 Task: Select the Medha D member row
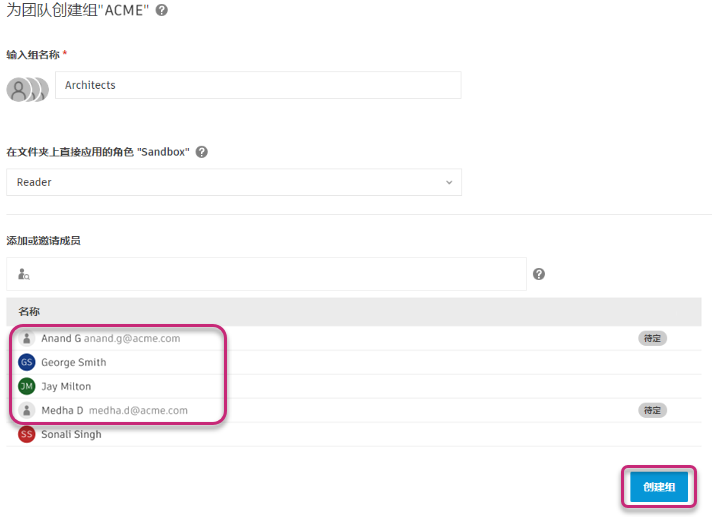tap(354, 410)
